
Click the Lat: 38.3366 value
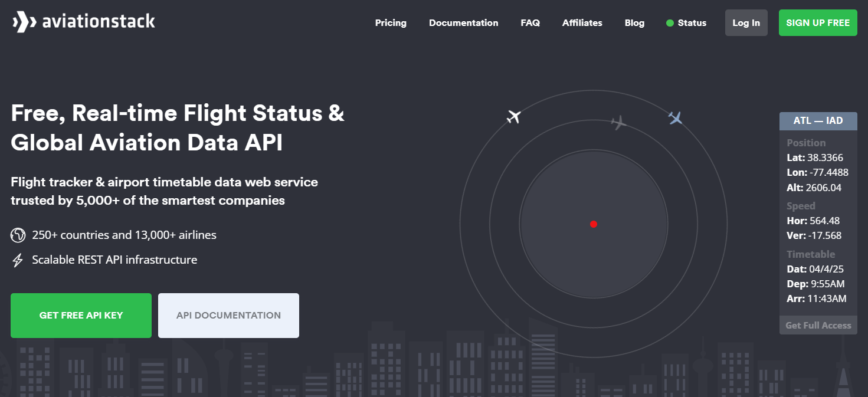815,158
